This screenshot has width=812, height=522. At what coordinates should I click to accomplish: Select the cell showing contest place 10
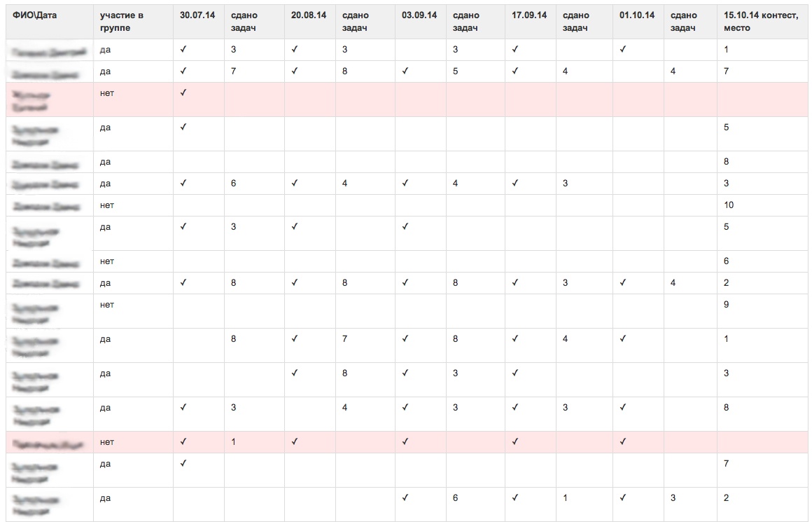pyautogui.click(x=729, y=205)
